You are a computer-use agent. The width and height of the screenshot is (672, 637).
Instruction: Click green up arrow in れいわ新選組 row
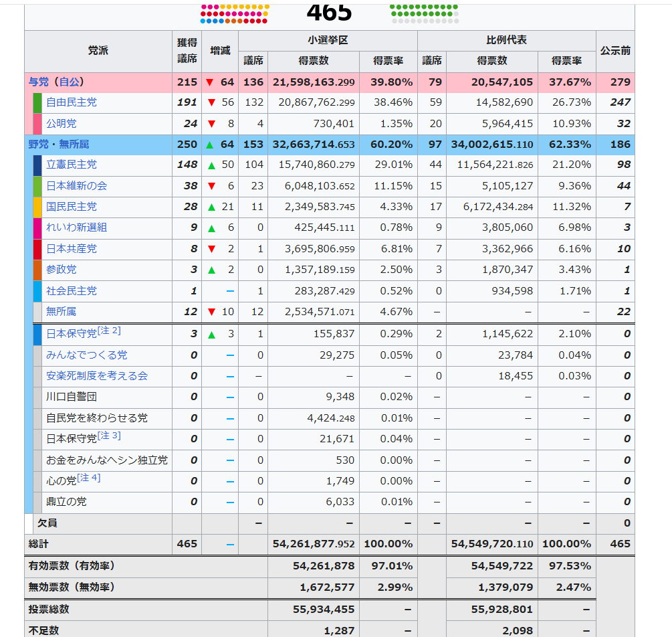[x=211, y=228]
